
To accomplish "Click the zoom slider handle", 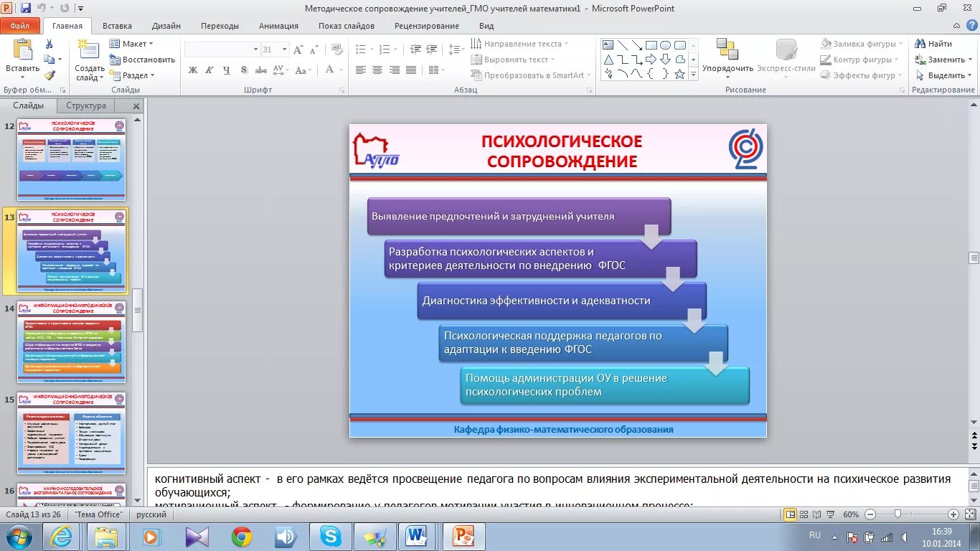I will coord(897,514).
